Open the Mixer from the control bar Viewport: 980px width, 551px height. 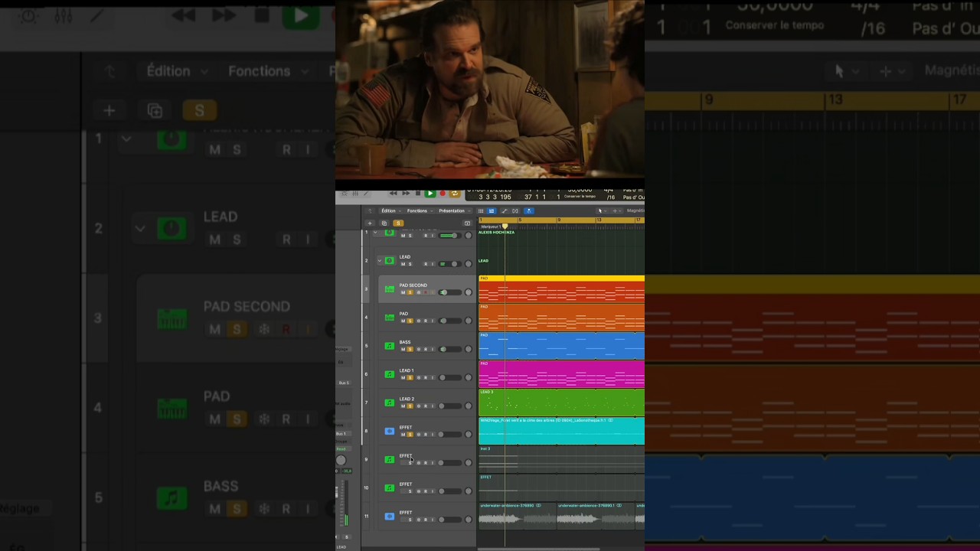click(x=354, y=194)
